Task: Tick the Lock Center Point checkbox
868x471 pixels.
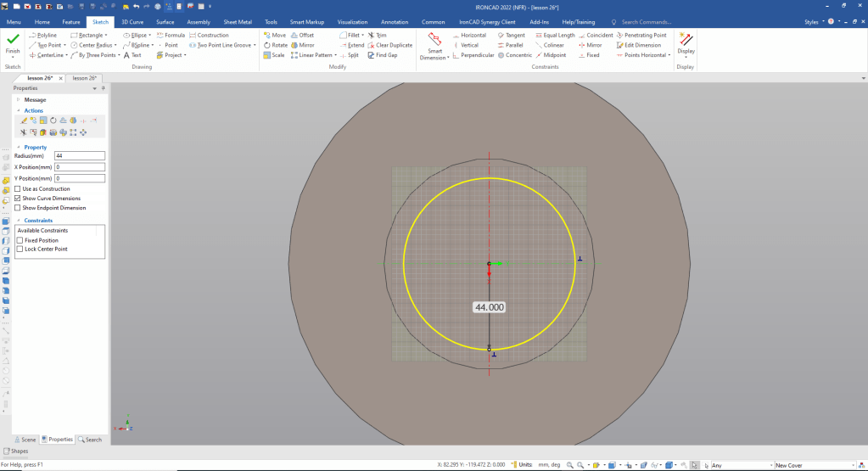Action: coord(20,249)
